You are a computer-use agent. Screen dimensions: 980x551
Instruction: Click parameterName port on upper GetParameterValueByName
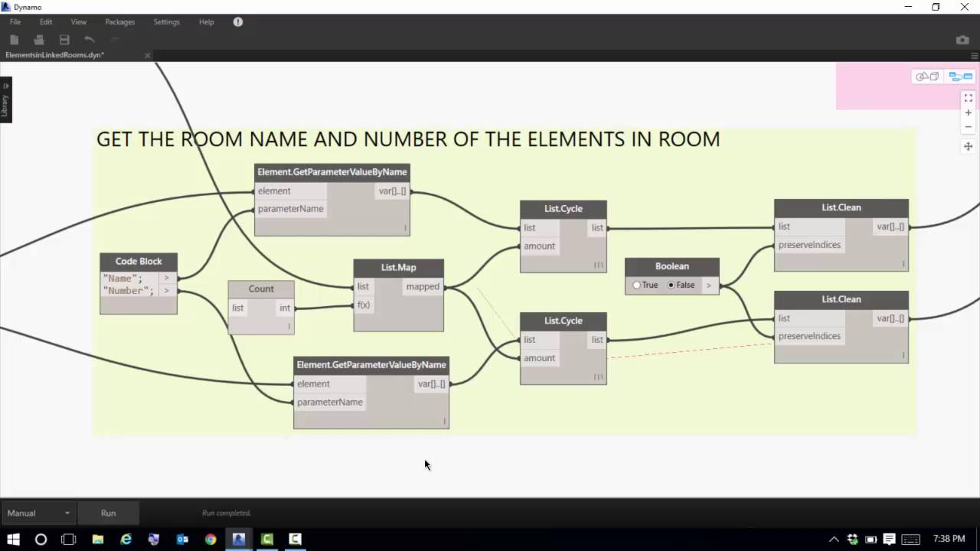point(291,209)
